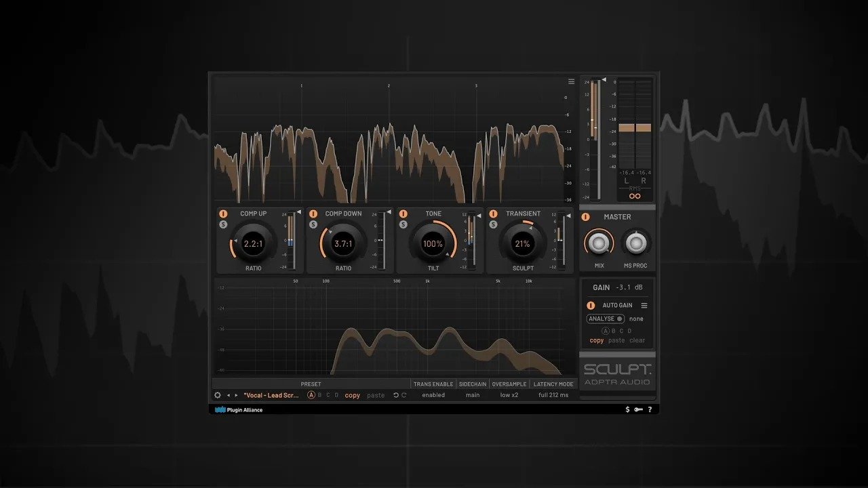Click the COMP DOWN ratio knob
Screen dimensions: 868x488
(x=343, y=244)
